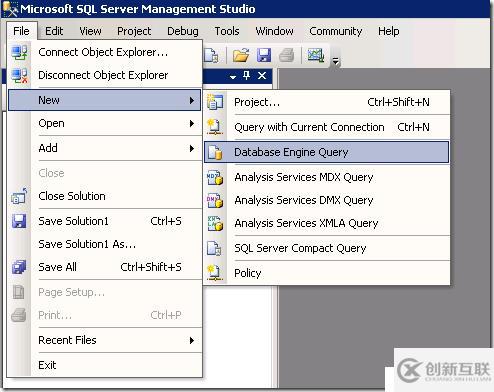This screenshot has height=392, width=494.
Task: Select Recent Files in File menu
Action: [x=105, y=340]
